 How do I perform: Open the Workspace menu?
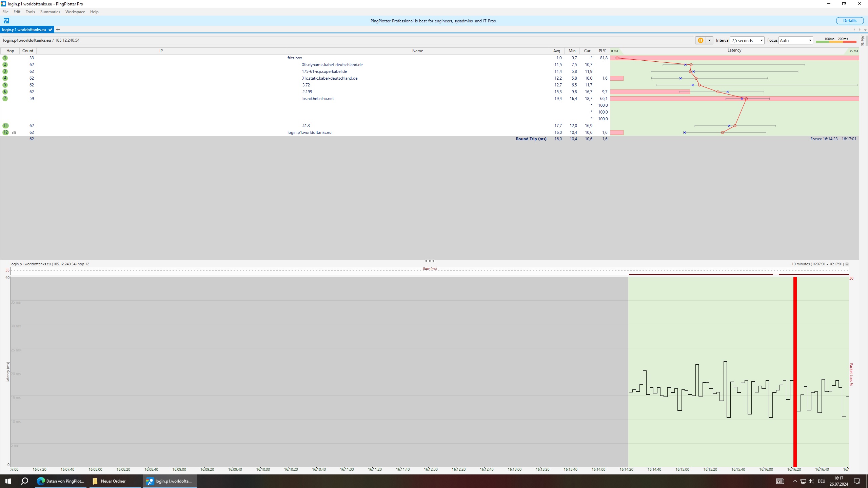(x=75, y=12)
